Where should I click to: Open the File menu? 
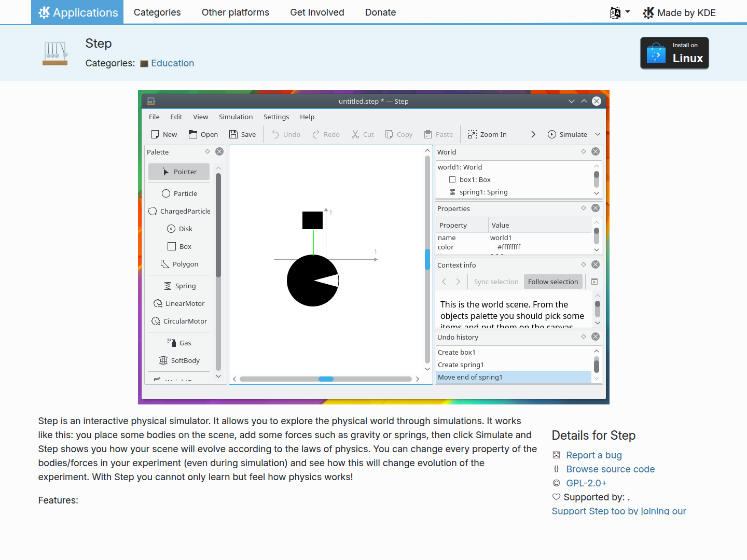pos(154,117)
